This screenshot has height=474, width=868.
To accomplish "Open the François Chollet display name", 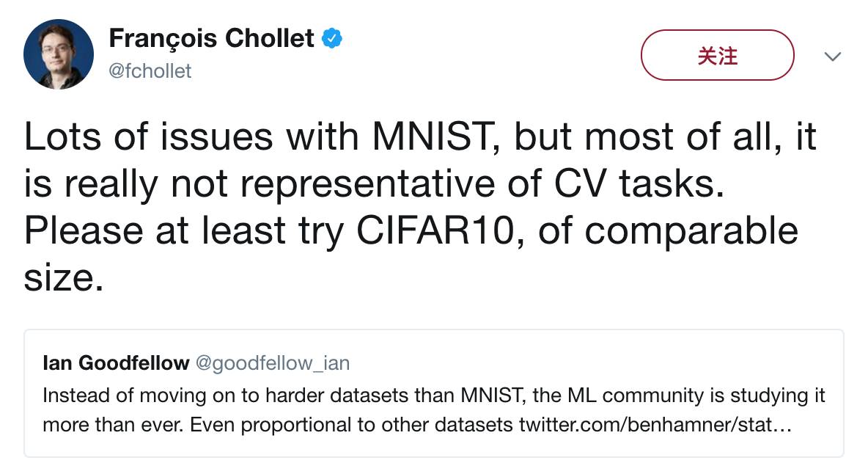I will (211, 38).
